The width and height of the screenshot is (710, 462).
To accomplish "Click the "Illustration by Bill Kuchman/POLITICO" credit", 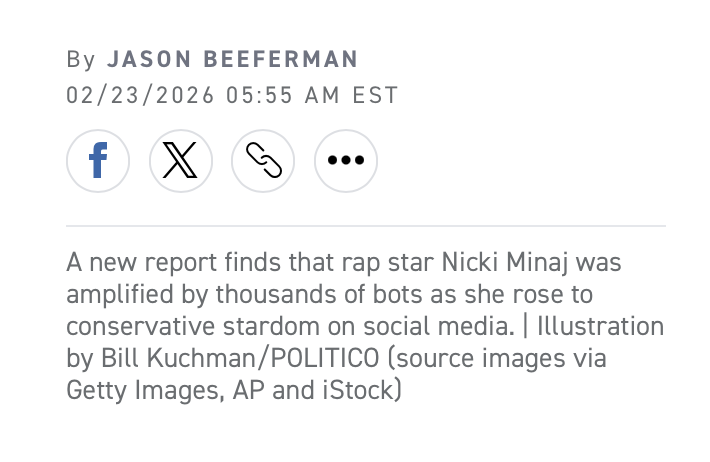I will (365, 342).
